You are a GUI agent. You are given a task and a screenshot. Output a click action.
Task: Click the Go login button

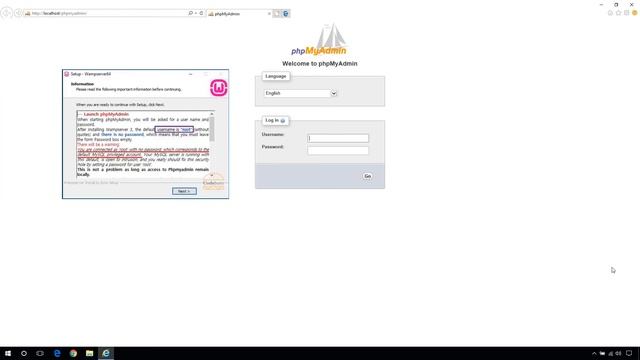point(367,176)
